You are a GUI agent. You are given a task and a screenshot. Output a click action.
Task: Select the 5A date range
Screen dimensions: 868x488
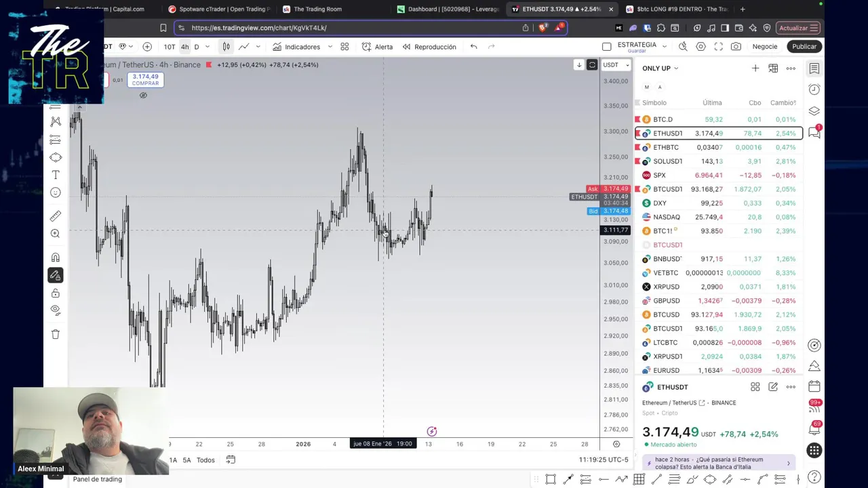point(186,460)
